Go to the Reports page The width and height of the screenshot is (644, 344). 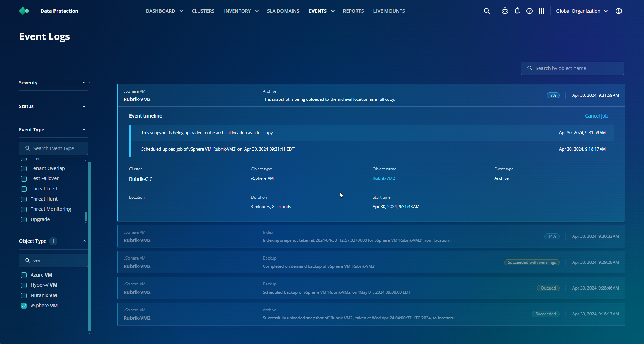[x=353, y=11]
